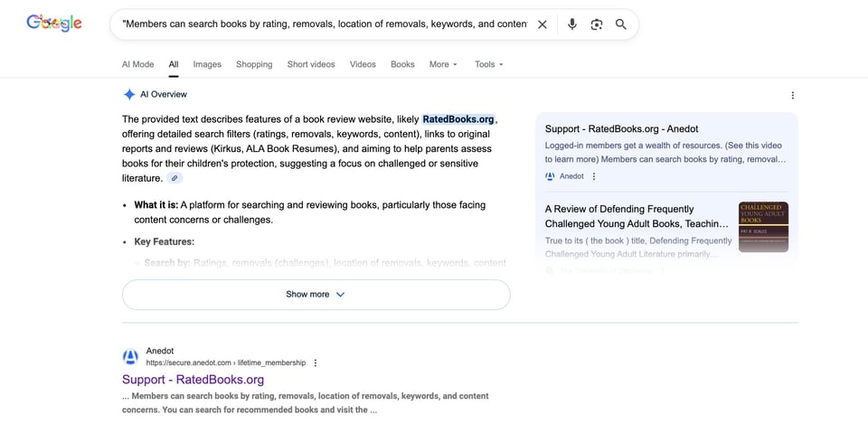868x433 pixels.
Task: Click the highlighted RatedBooks.org text
Action: pos(458,119)
